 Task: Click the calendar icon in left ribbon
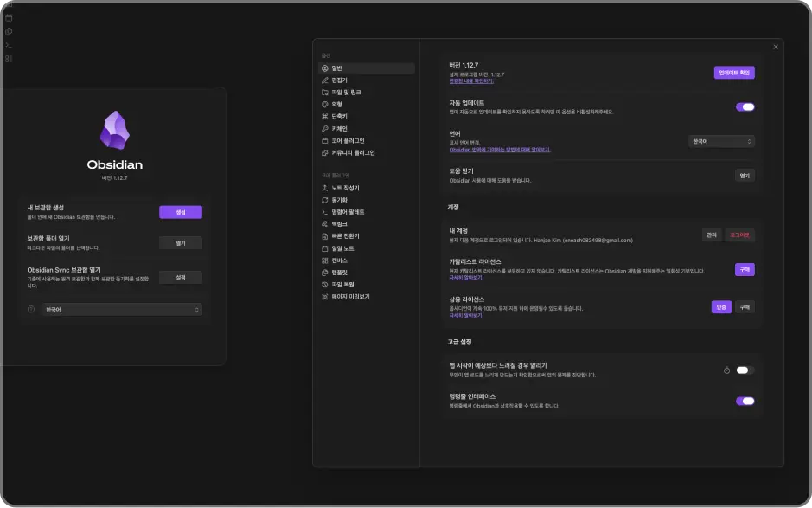tap(9, 18)
